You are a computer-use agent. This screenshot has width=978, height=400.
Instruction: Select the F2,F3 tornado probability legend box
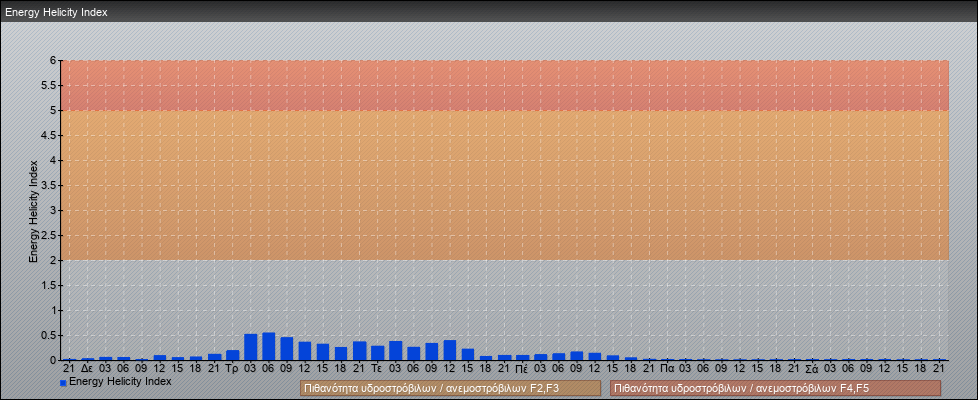(x=450, y=388)
